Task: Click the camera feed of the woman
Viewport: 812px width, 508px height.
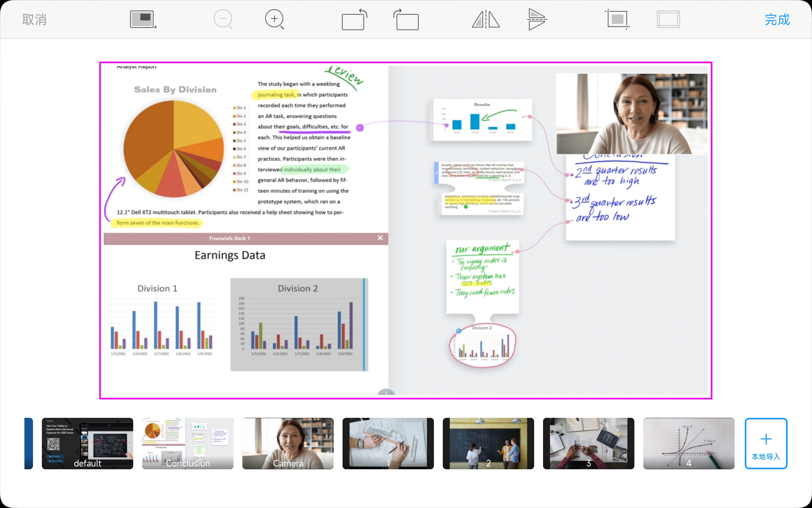Action: (x=632, y=114)
